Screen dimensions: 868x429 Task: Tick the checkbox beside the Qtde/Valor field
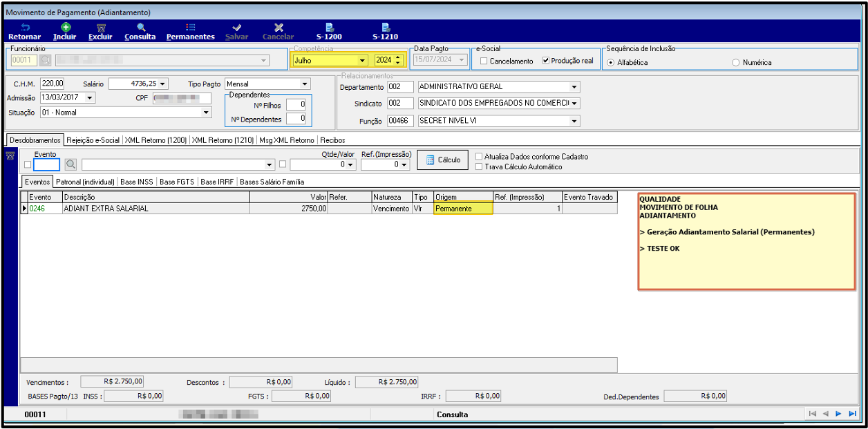(283, 164)
